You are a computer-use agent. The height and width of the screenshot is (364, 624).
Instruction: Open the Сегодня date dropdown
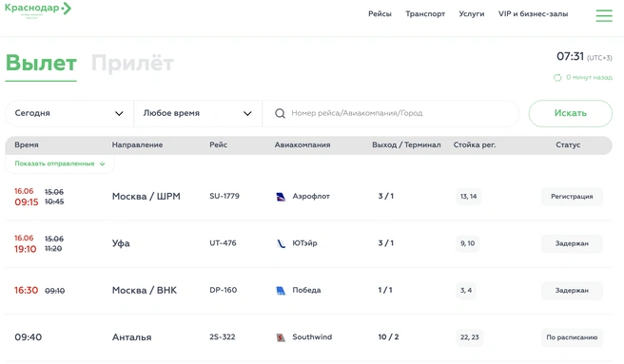[69, 113]
